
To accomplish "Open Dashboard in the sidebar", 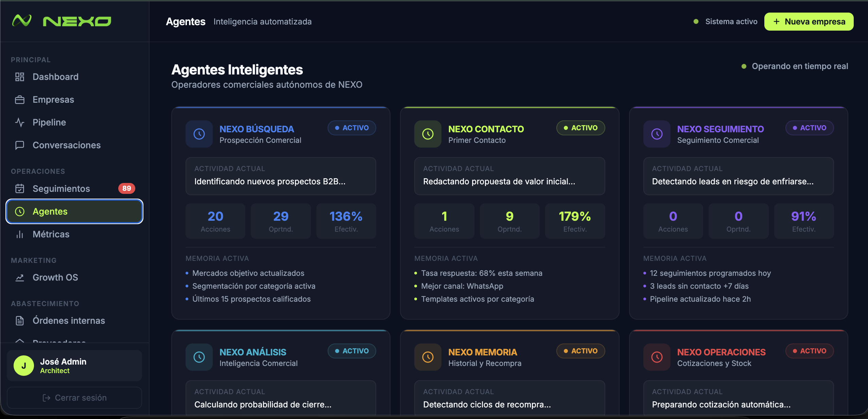I will 74,77.
